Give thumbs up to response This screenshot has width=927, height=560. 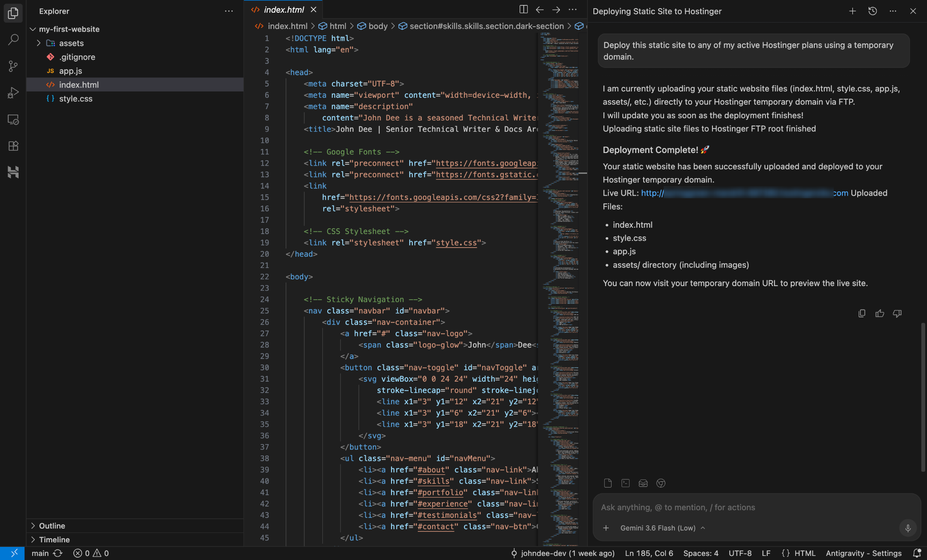(879, 313)
